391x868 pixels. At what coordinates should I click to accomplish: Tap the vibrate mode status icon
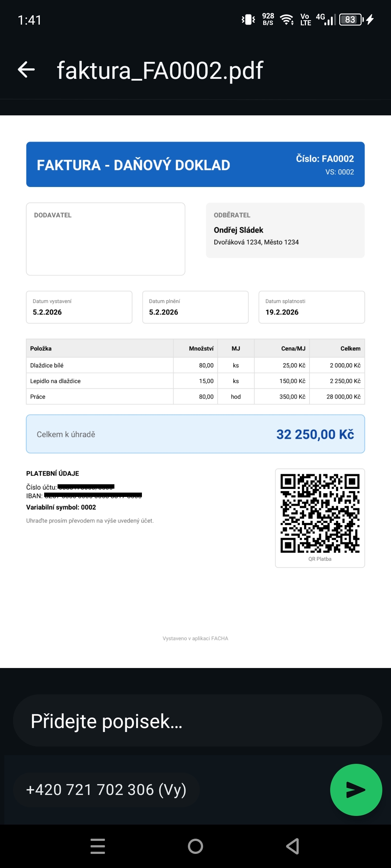[248, 20]
